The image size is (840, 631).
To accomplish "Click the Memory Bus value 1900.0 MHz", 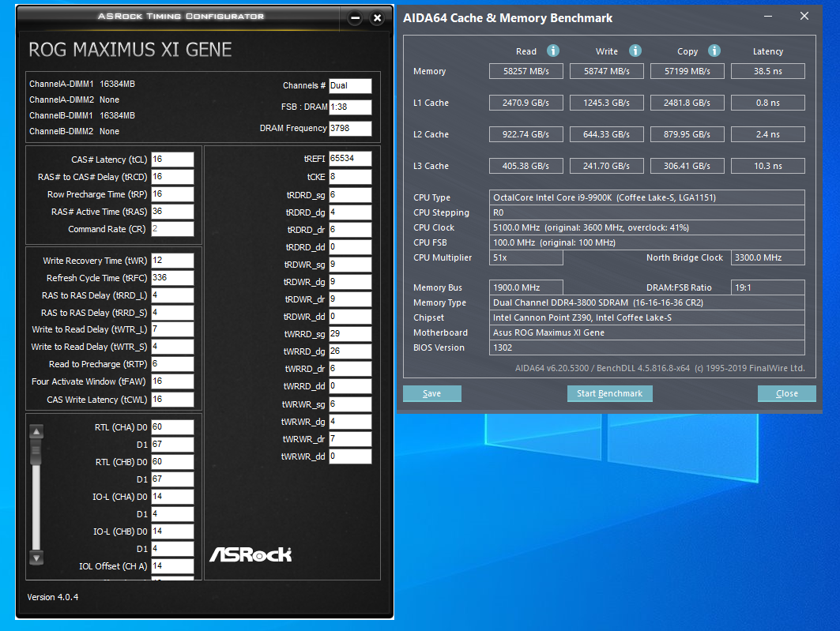I will point(526,287).
